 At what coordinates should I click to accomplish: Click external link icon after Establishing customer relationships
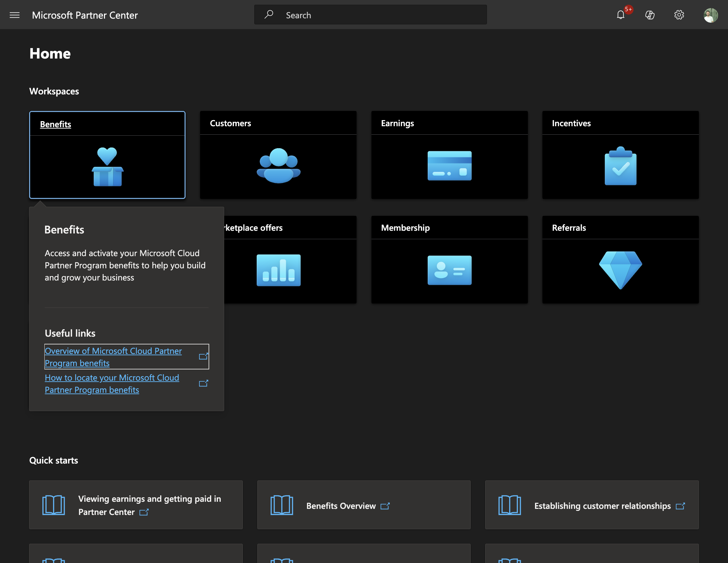click(680, 506)
